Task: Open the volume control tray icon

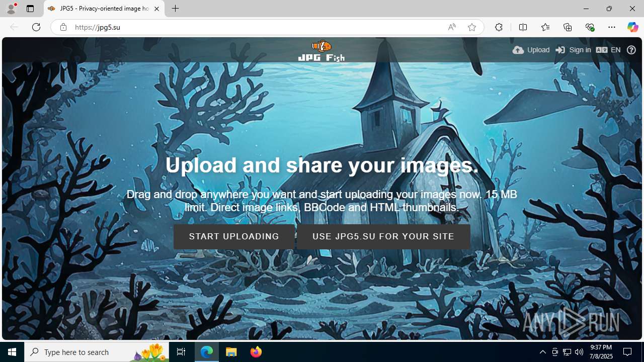Action: [x=579, y=352]
